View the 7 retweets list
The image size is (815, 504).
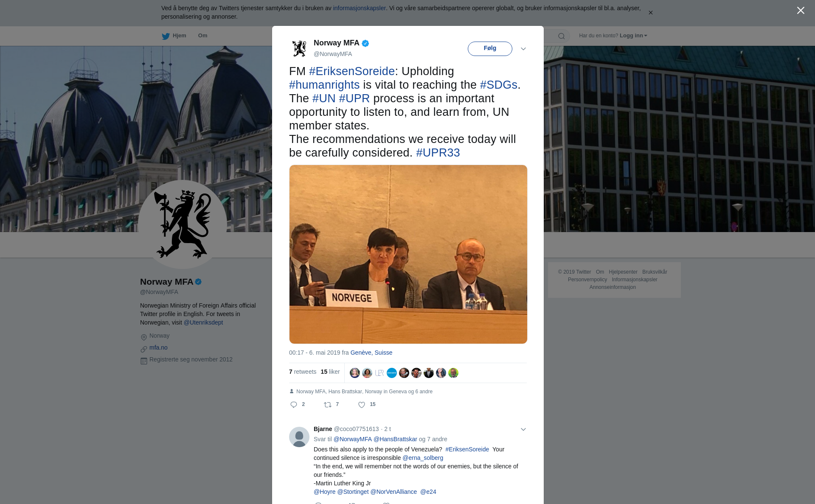[303, 372]
